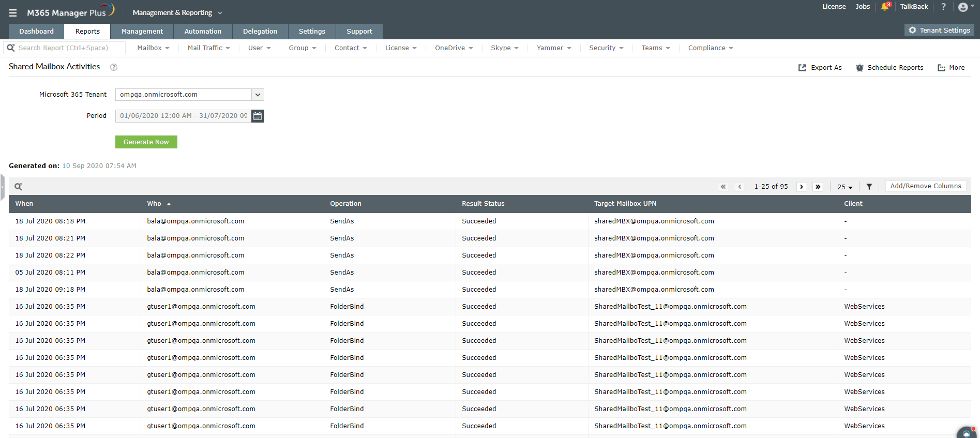This screenshot has width=980, height=438.
Task: Open the License reports dropdown
Action: (x=401, y=48)
